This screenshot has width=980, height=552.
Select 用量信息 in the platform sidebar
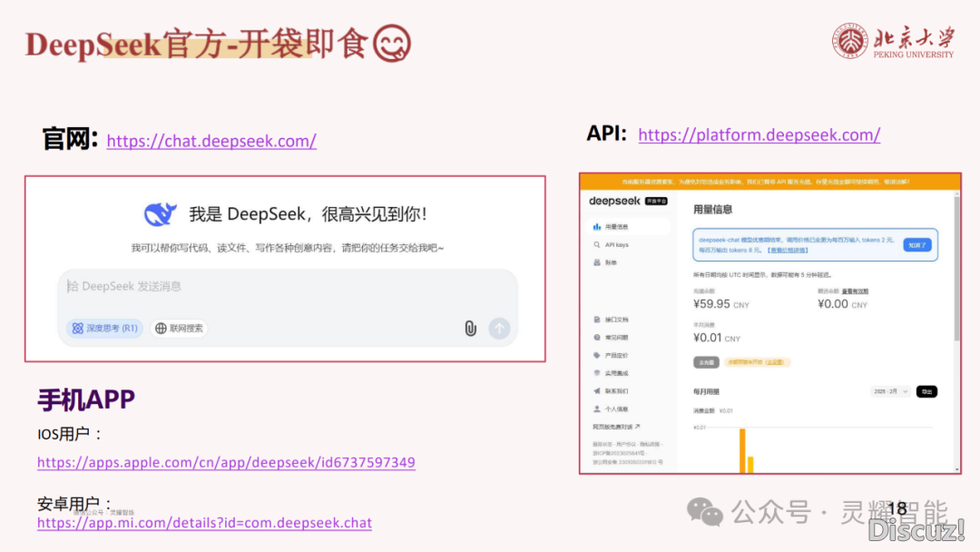629,227
